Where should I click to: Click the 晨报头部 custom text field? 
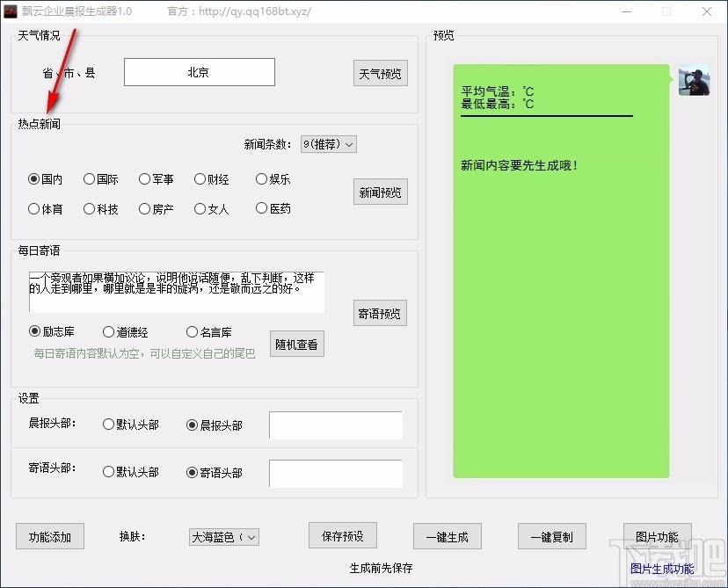tap(336, 425)
